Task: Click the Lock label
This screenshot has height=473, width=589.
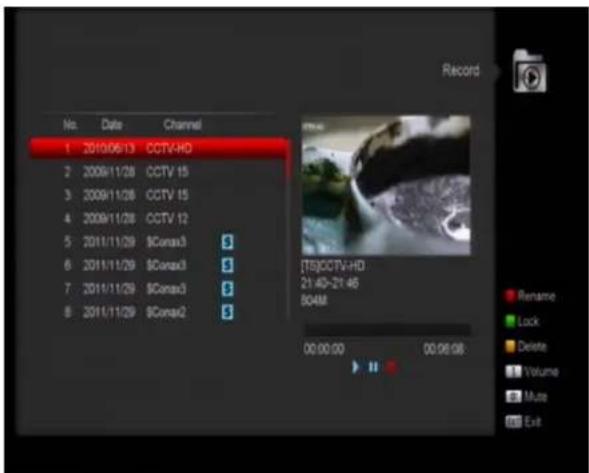Action: tap(529, 321)
